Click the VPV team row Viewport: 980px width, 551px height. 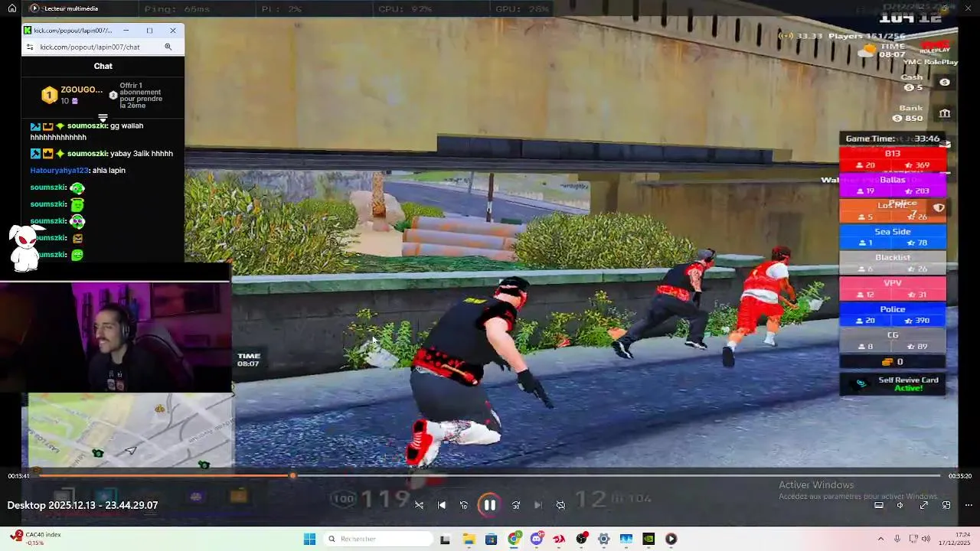point(893,289)
